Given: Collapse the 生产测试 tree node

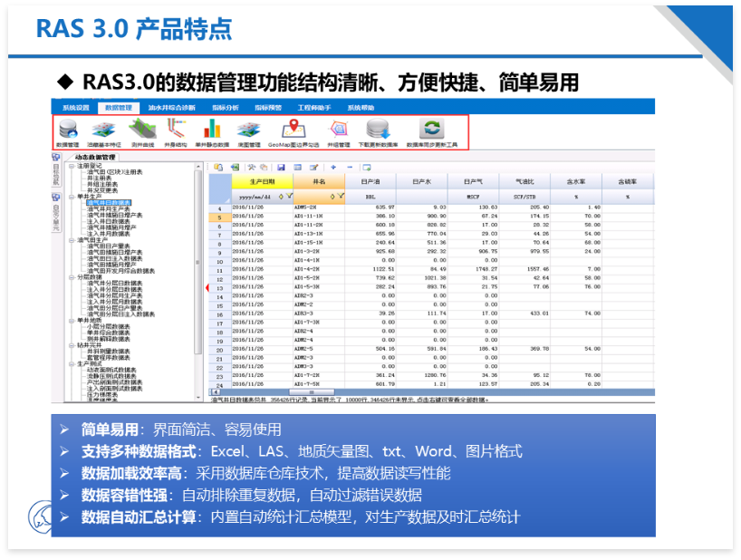Looking at the screenshot, I should click(72, 364).
